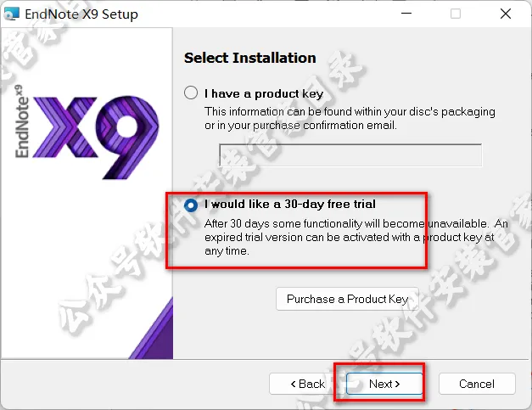Screen dimensions: 532x410
Task: Click the disabled maximize window icon
Action: tap(456, 14)
